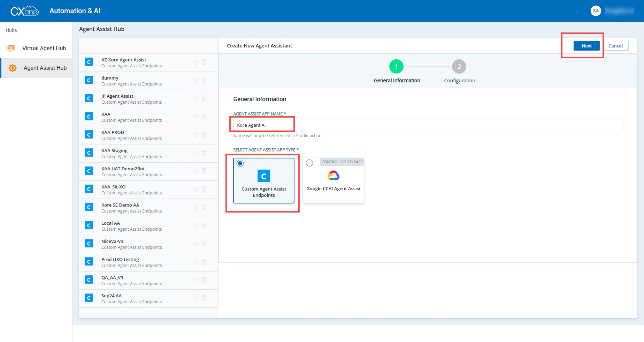This screenshot has width=644, height=342.
Task: Open version history for Local AA
Action: point(195,225)
